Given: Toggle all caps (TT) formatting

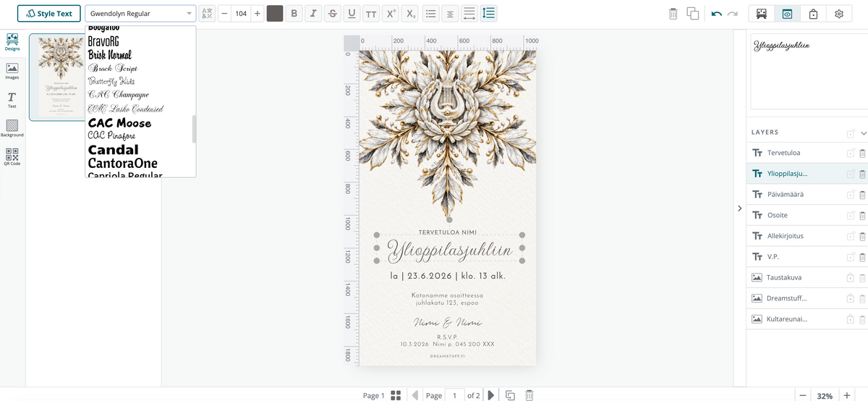Looking at the screenshot, I should click(x=371, y=14).
